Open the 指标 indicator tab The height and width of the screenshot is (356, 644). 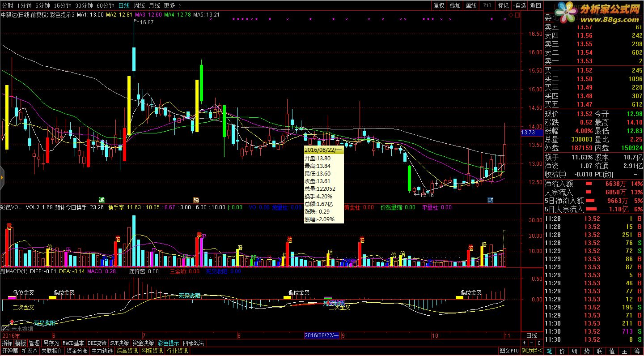point(7,343)
